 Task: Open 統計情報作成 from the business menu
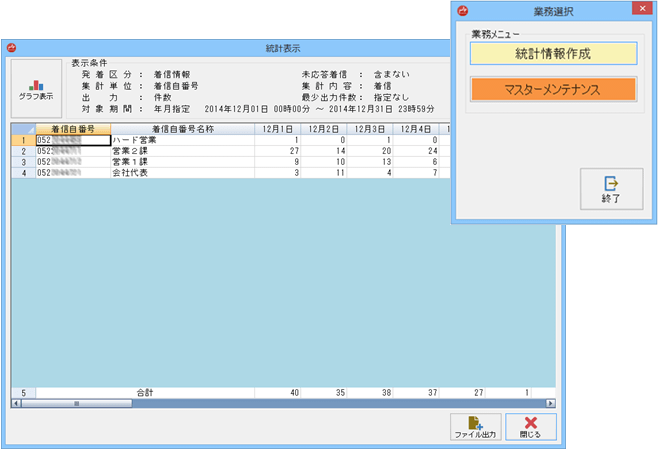point(553,53)
